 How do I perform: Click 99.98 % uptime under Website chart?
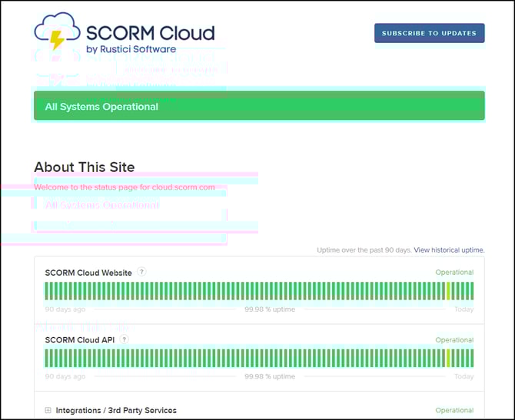pyautogui.click(x=270, y=309)
